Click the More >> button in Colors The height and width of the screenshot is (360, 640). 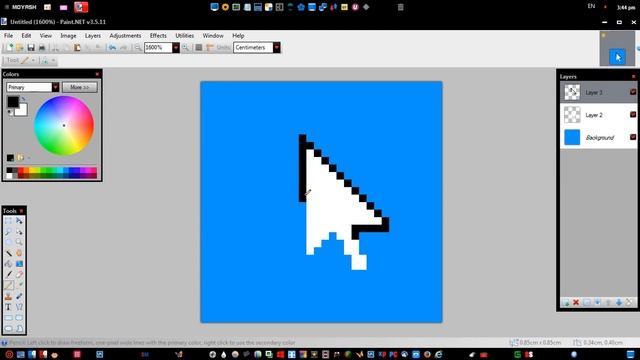pyautogui.click(x=80, y=87)
